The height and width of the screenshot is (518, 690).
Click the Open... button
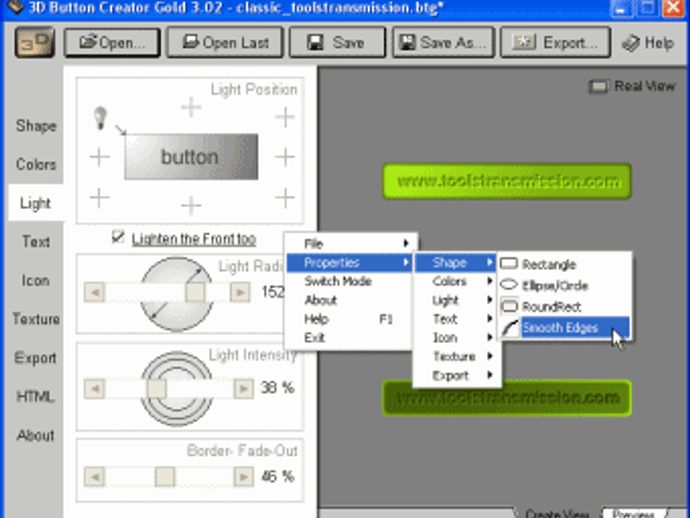[x=112, y=43]
